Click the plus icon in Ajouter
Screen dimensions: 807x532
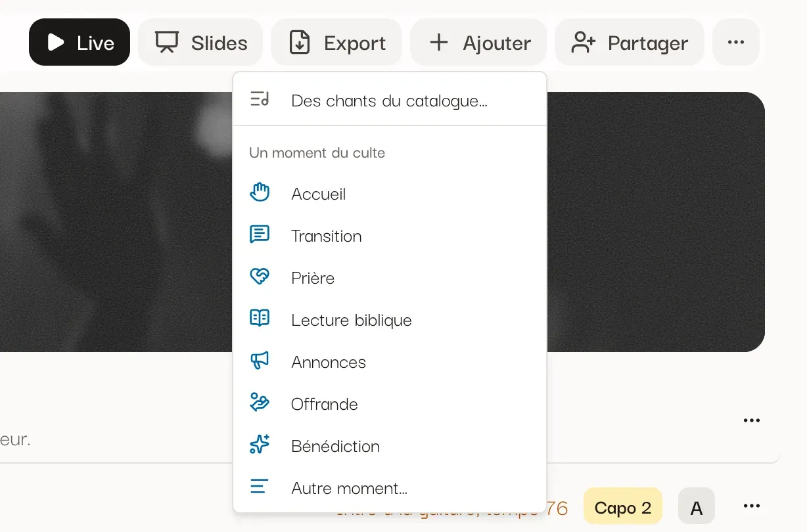[x=438, y=42]
